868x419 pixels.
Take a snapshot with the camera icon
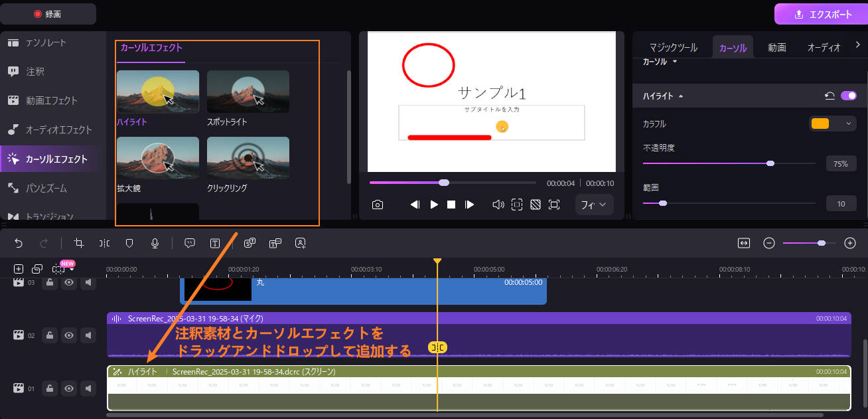[378, 205]
